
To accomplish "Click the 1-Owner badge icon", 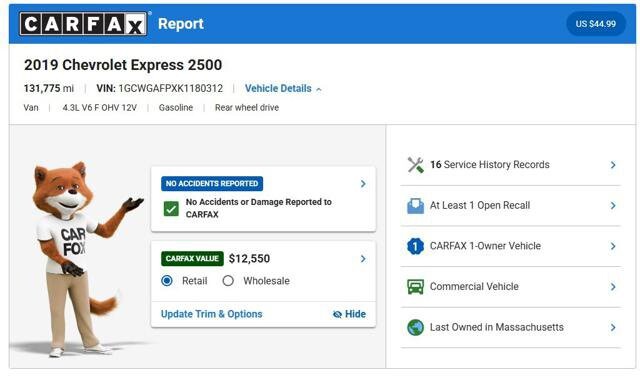I will tap(416, 246).
